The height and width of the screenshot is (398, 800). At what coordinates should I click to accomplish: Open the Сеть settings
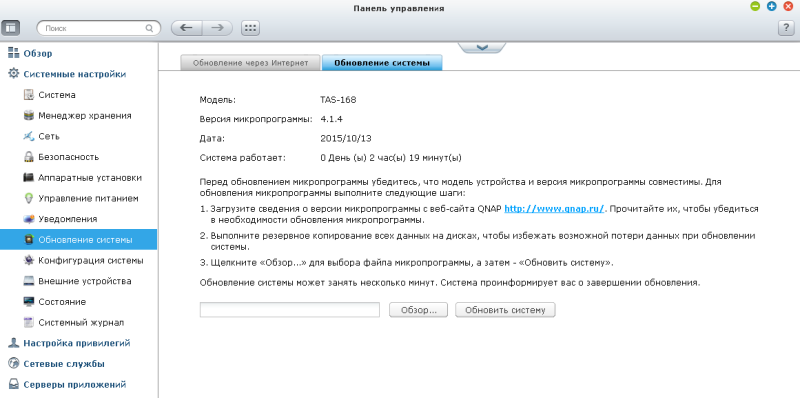pyautogui.click(x=48, y=136)
